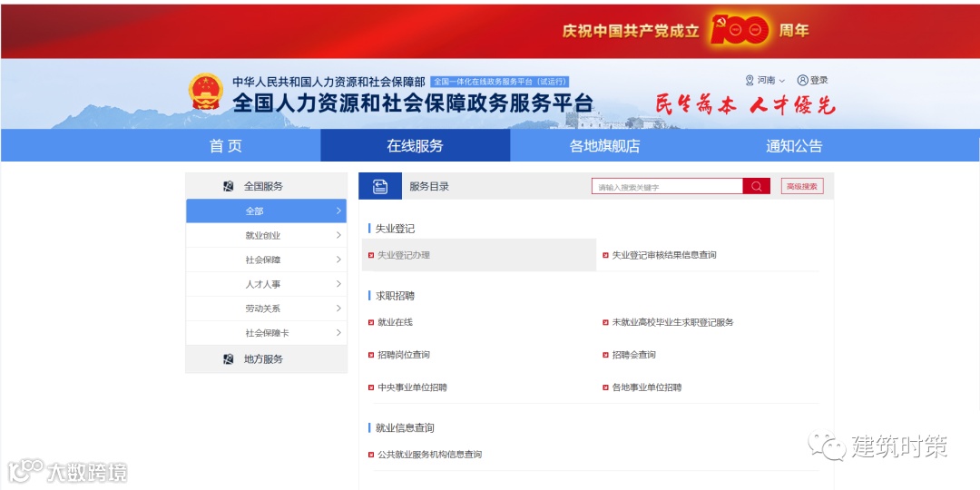Click the search keyword input field
Screen dimensions: 980x490
[668, 186]
